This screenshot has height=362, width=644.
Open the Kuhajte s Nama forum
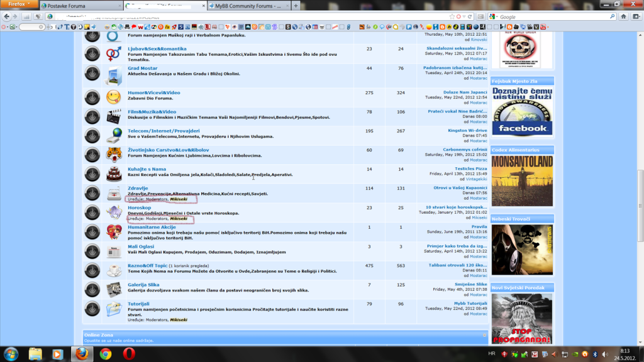tap(147, 169)
